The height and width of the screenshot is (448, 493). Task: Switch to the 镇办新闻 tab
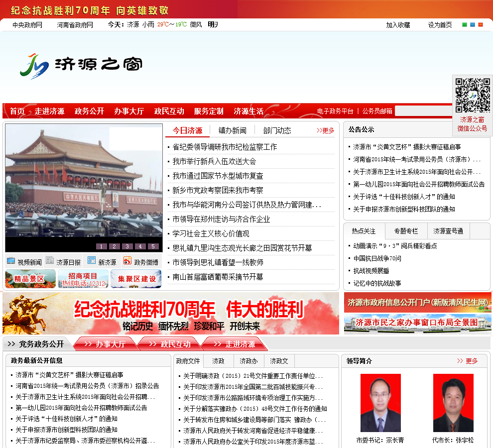232,130
